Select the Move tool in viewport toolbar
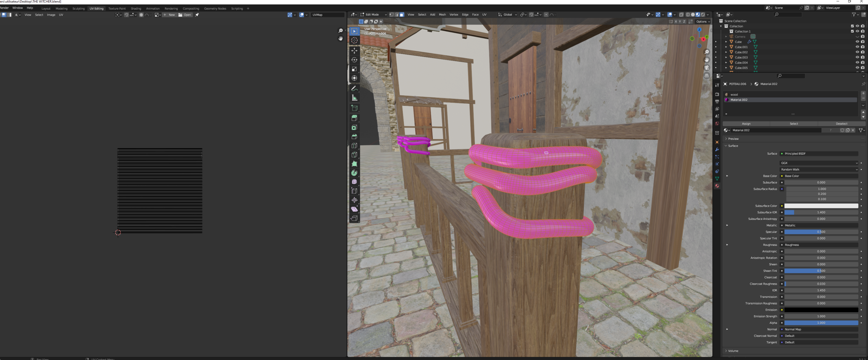This screenshot has width=868, height=360. coord(354,51)
